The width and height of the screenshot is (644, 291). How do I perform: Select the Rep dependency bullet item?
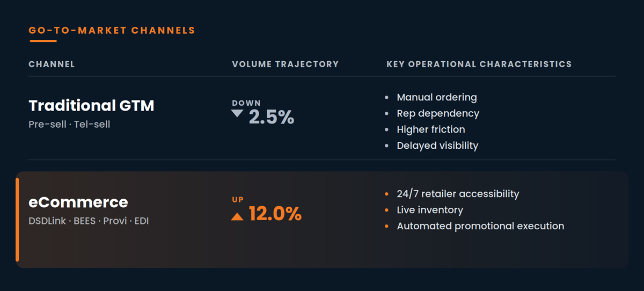click(438, 113)
